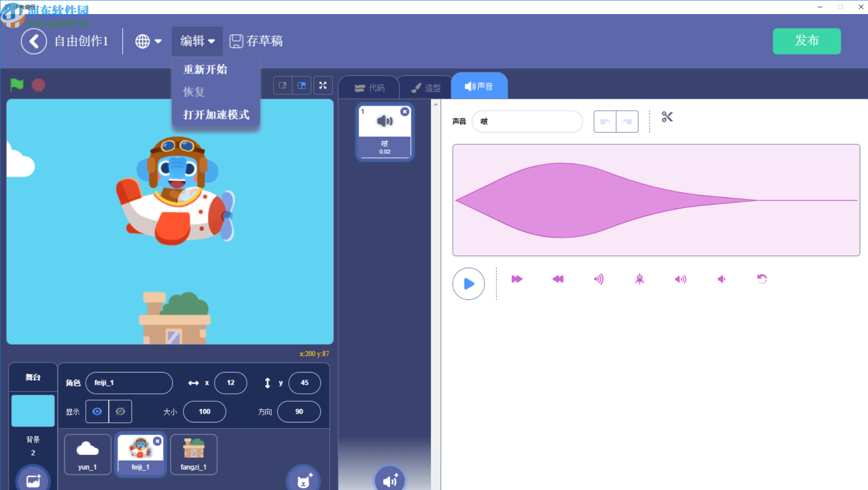Publish the project with the 发布 button

[x=806, y=41]
